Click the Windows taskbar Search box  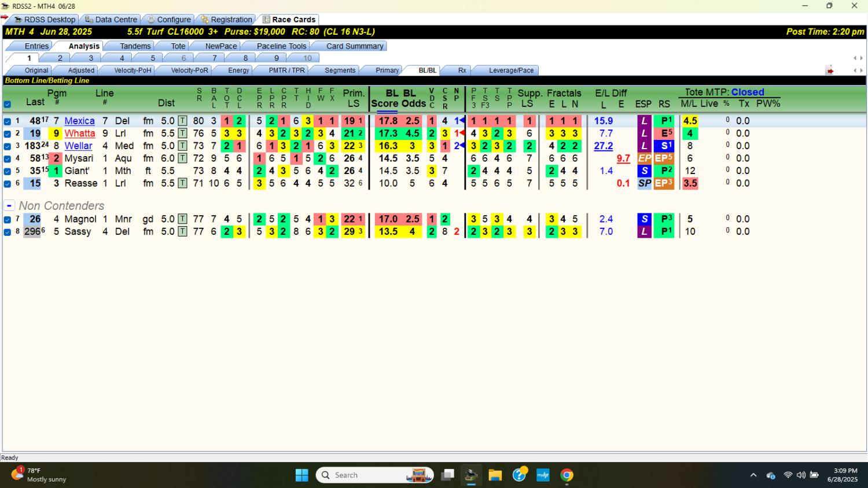[375, 475]
